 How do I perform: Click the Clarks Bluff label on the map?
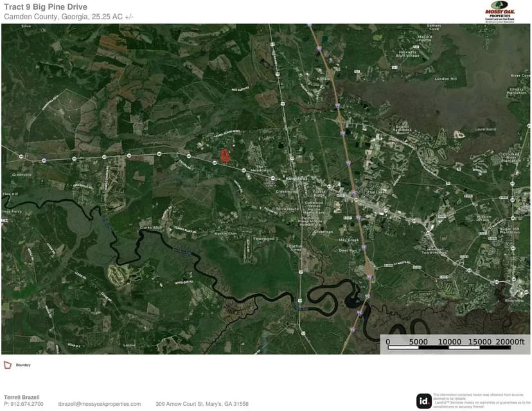150,227
